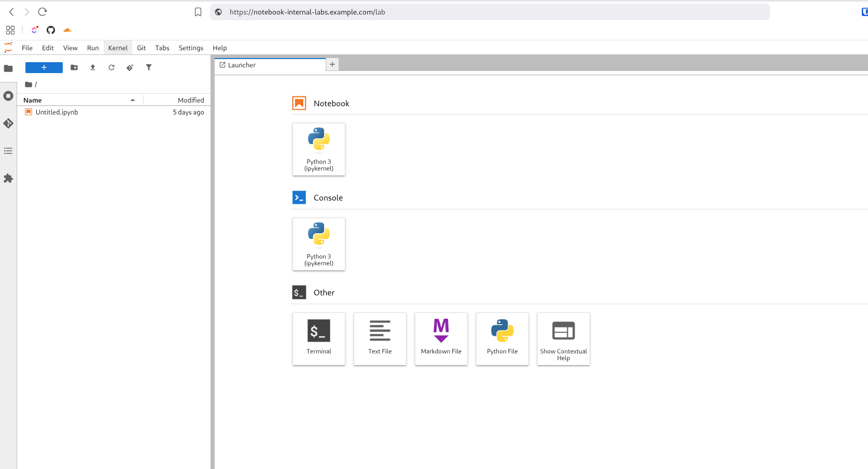Open a new tab with the plus button
This screenshot has height=469, width=868.
click(332, 64)
